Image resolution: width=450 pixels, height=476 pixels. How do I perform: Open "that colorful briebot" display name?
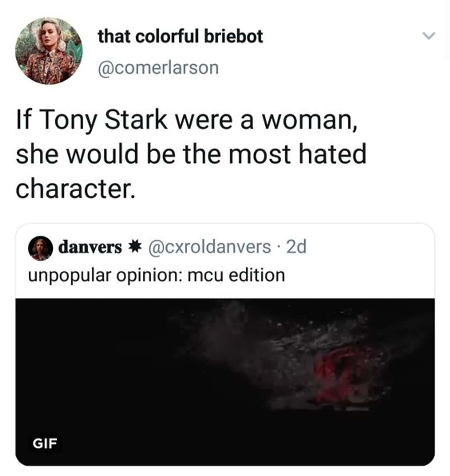point(180,36)
